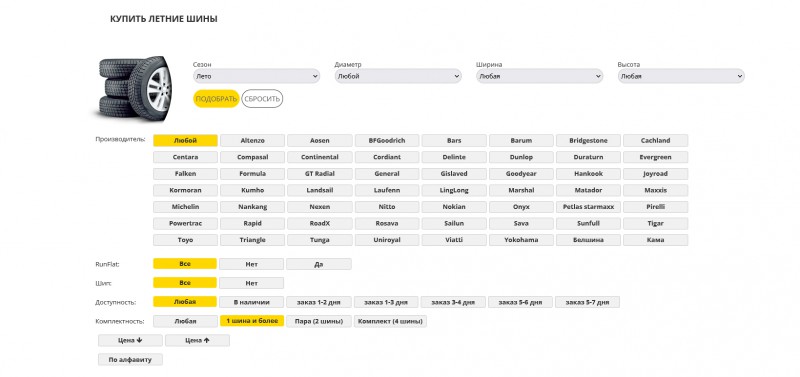
Task: Select Goodyear brand
Action: (521, 173)
